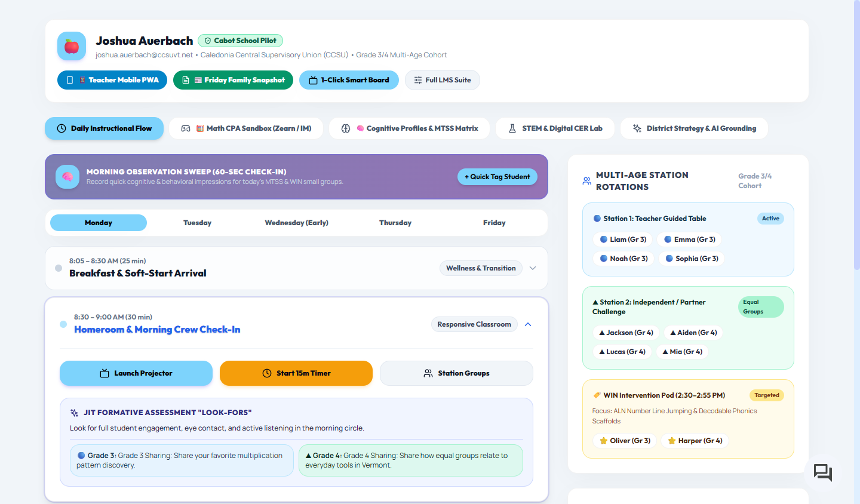Click the Grade 4 Sharing prompt card
The width and height of the screenshot is (860, 504).
(x=411, y=460)
